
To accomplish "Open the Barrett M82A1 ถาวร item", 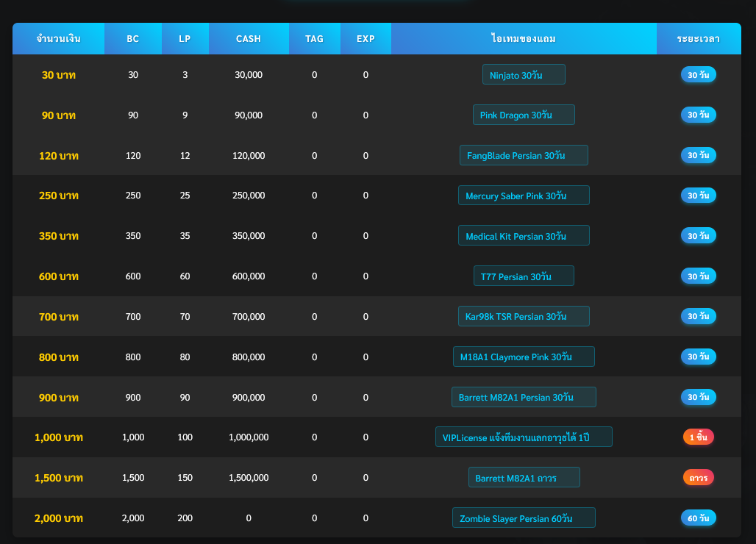I will [524, 478].
